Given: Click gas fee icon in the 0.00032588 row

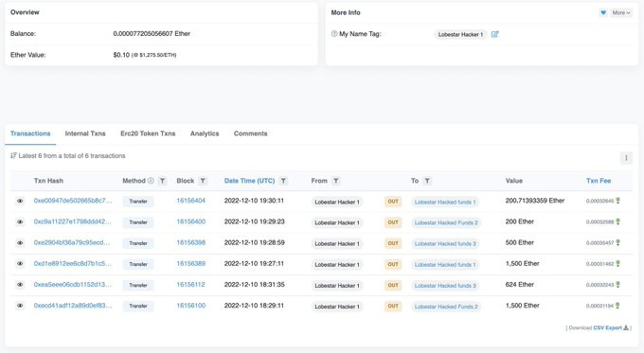Looking at the screenshot, I should [617, 221].
